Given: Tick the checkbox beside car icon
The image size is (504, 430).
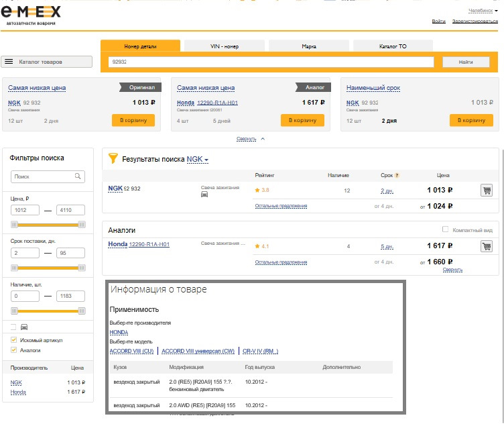Looking at the screenshot, I should click(13, 327).
